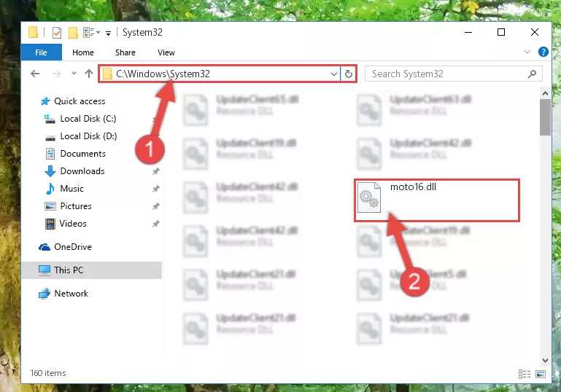Click the Properties icon in quick access toolbar
Viewport: 561px width, 392px height.
point(56,33)
